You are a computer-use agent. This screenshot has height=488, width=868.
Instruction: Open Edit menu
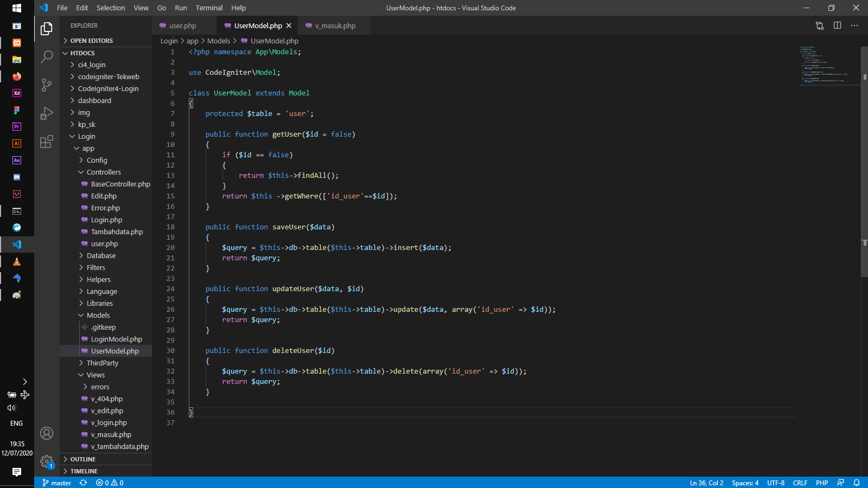(x=82, y=8)
